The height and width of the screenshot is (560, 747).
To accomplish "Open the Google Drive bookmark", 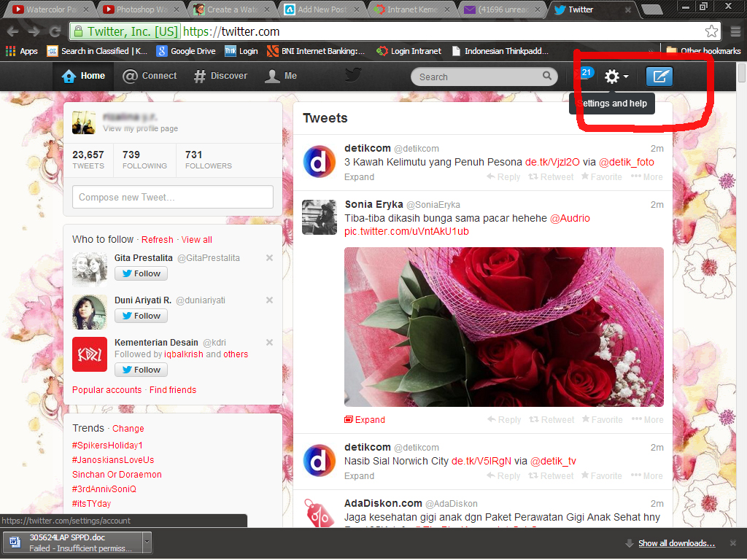I will (x=186, y=51).
